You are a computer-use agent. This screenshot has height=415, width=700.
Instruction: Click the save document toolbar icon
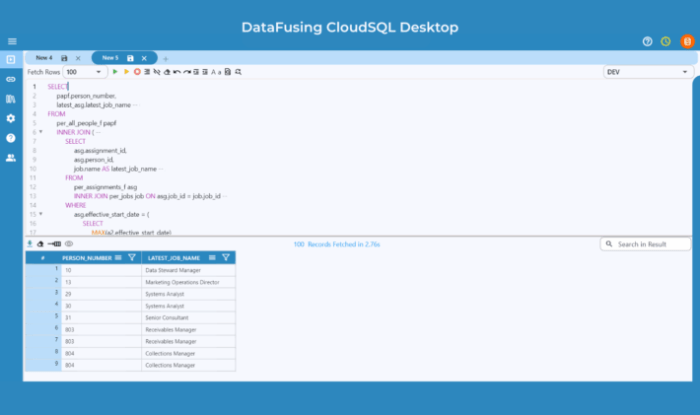[228, 71]
